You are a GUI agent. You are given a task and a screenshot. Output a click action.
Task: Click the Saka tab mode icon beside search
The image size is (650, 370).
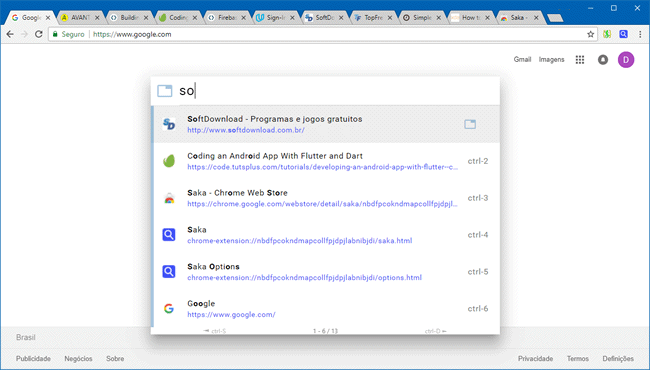(165, 91)
